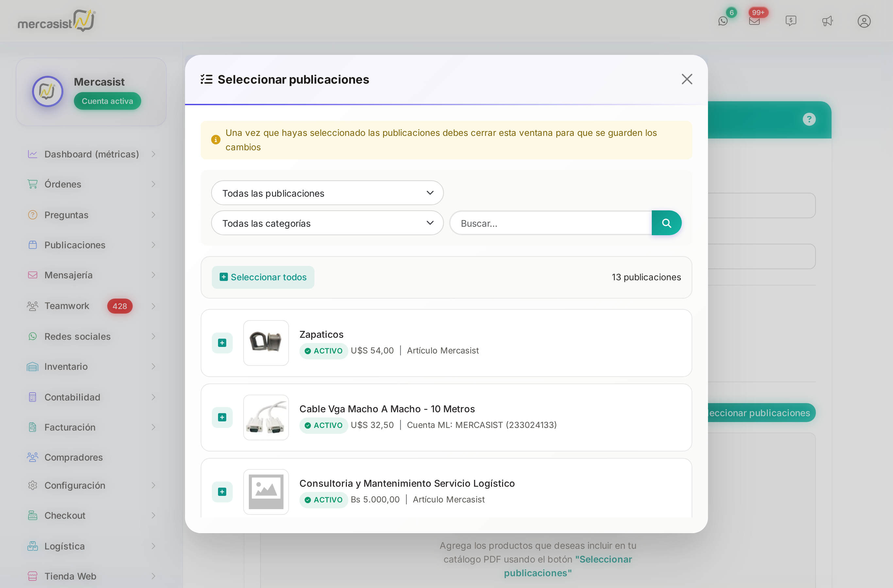The width and height of the screenshot is (893, 588).
Task: Close the Seleccionar publicaciones dialog
Action: tap(687, 79)
